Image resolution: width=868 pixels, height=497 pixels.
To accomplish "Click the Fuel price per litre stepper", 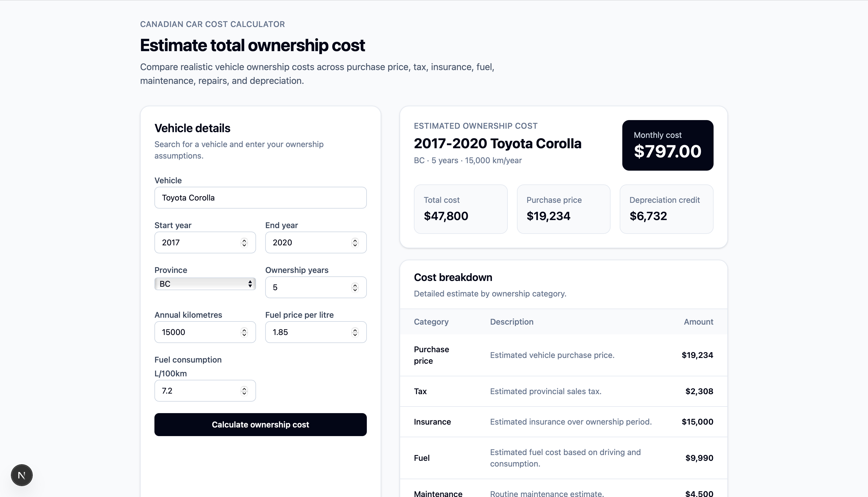I will point(355,332).
